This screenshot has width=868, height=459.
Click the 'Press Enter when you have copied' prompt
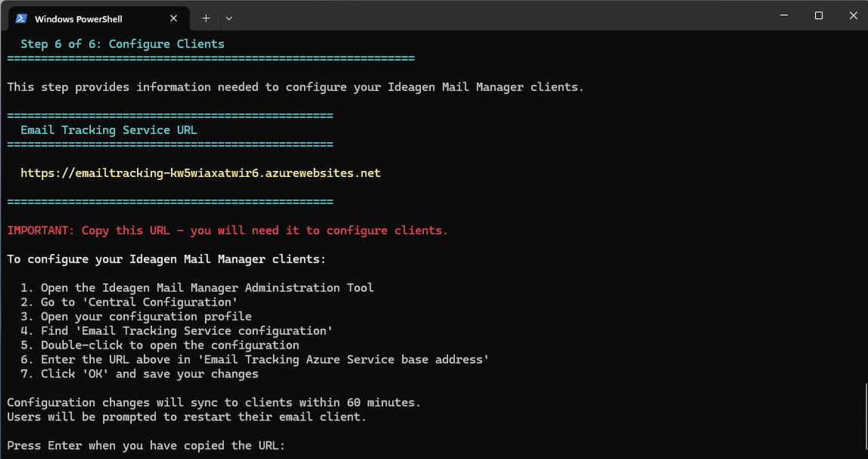click(146, 445)
